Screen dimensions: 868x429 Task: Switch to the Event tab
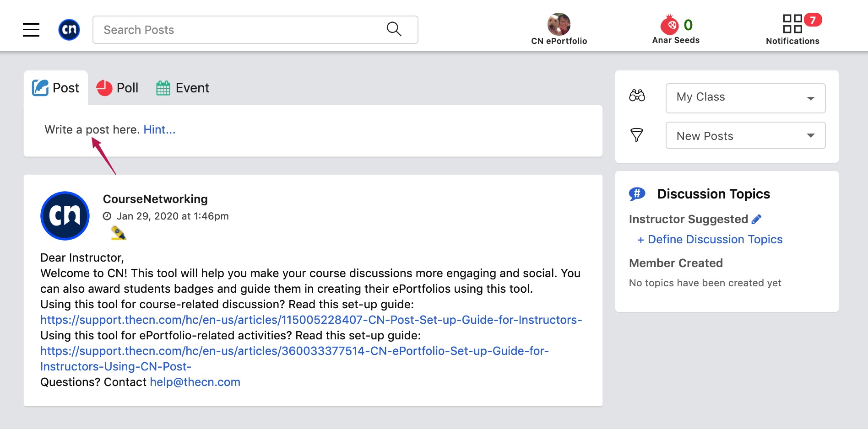(x=183, y=88)
